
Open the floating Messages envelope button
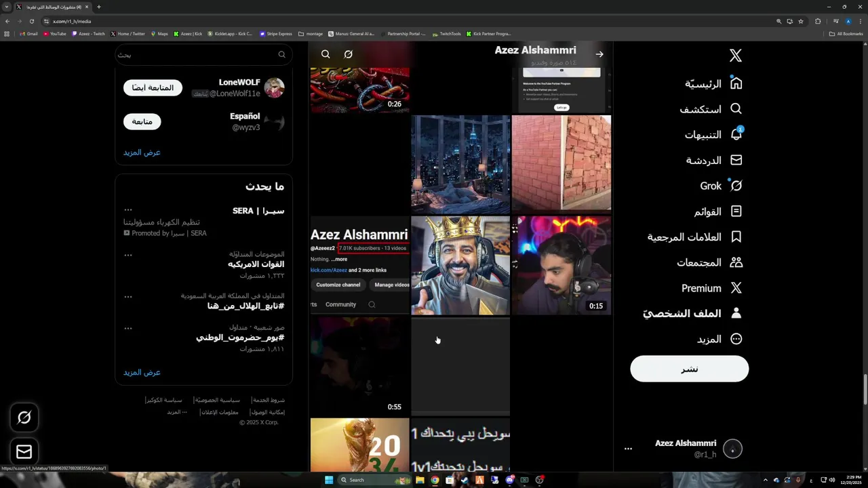(x=24, y=451)
